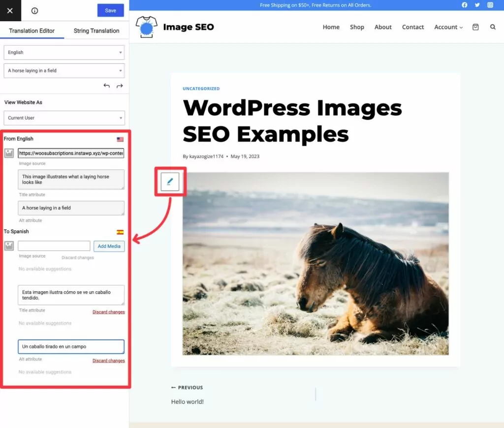Screen dimensions: 504x428
Task: Click the free shipping announcement text
Action: (x=315, y=5)
